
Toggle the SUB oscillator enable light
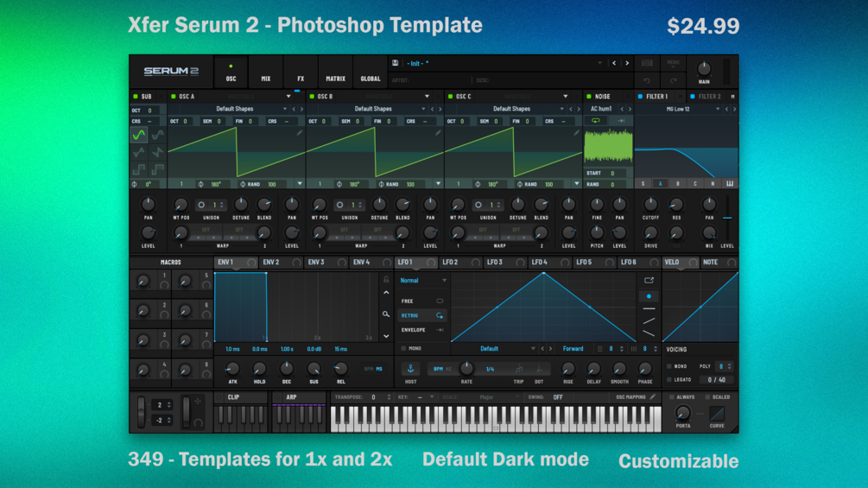tap(136, 96)
